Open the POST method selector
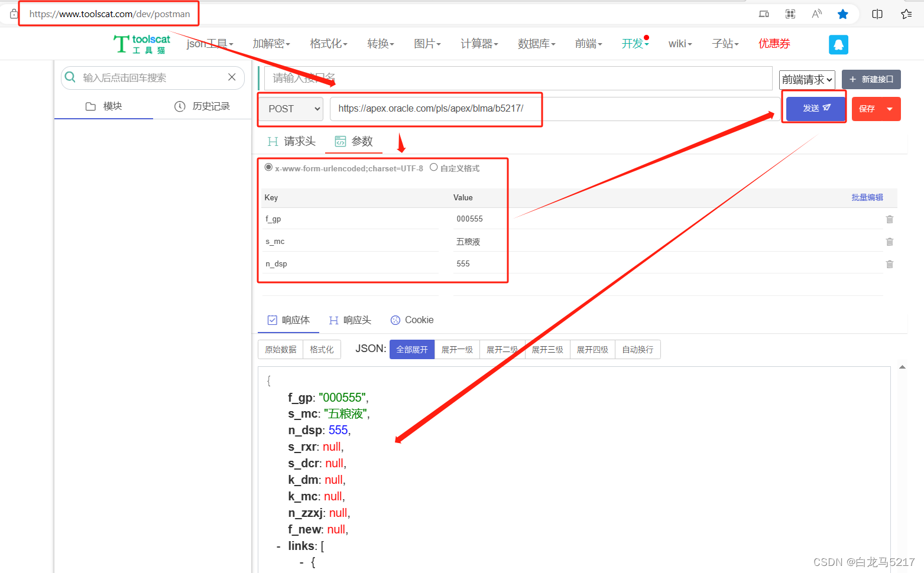 pos(291,109)
